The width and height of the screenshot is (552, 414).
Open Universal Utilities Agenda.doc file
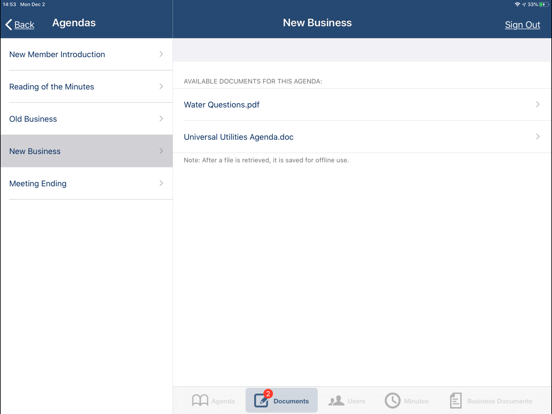362,137
